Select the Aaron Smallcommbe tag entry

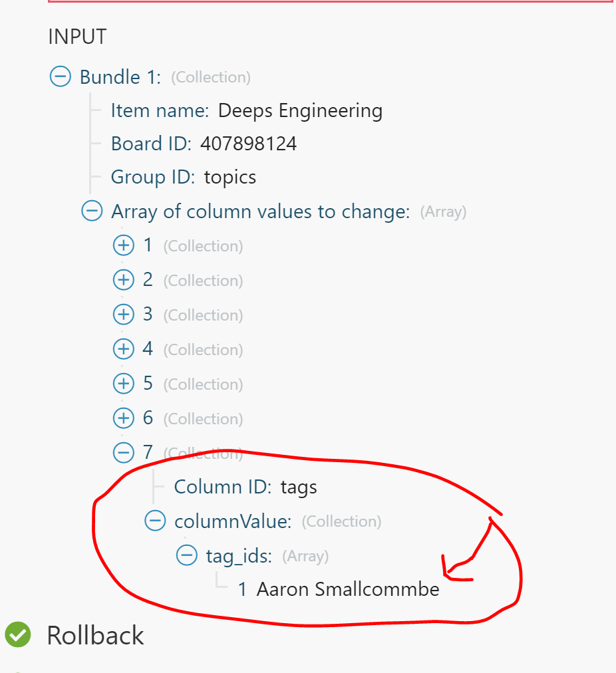click(348, 589)
